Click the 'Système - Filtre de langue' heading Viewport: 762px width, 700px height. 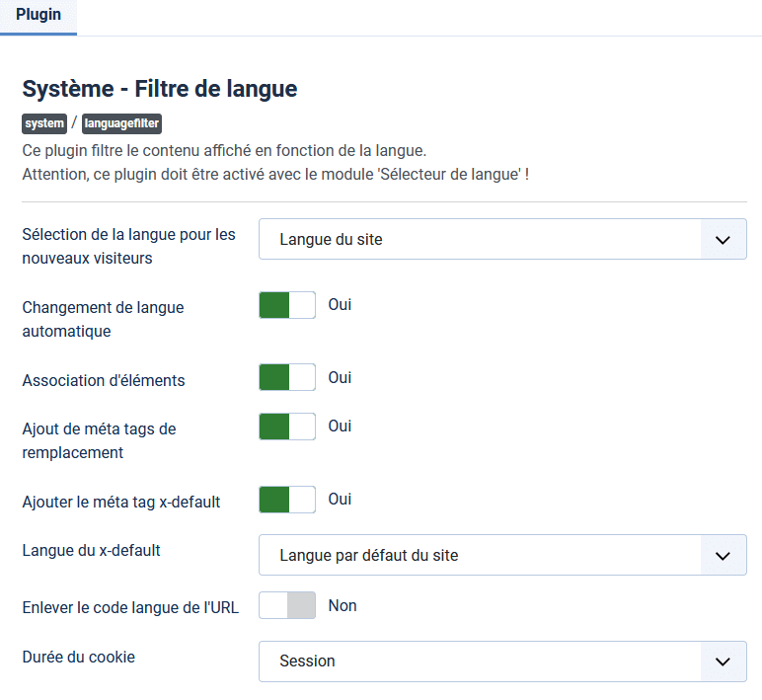pos(160,89)
